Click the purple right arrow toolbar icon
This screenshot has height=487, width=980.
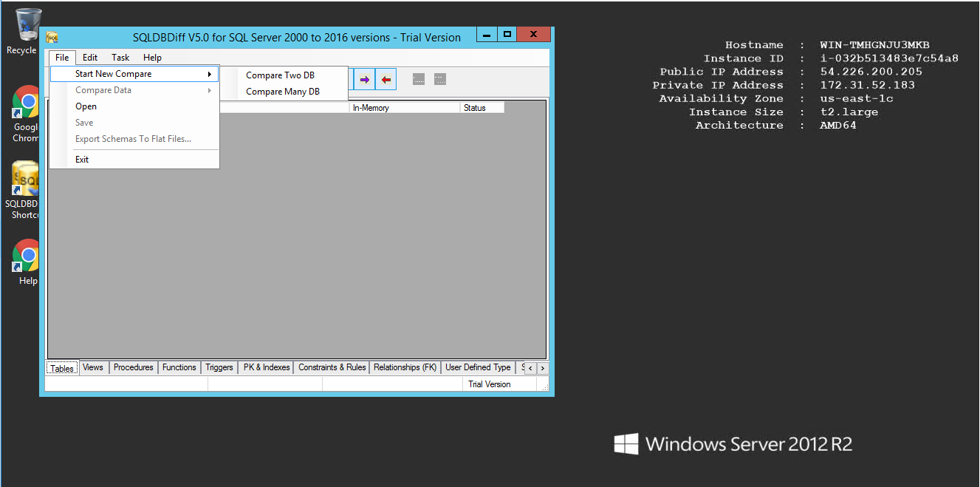tap(365, 79)
